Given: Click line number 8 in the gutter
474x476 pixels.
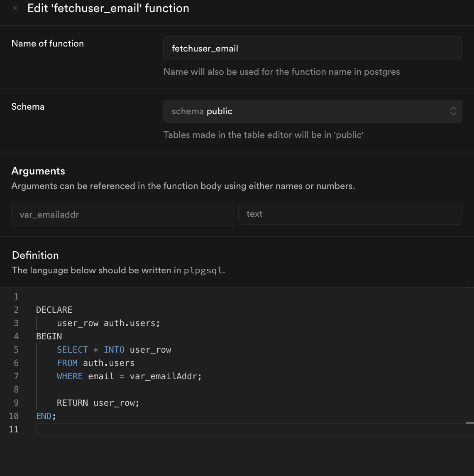Looking at the screenshot, I should (x=16, y=390).
